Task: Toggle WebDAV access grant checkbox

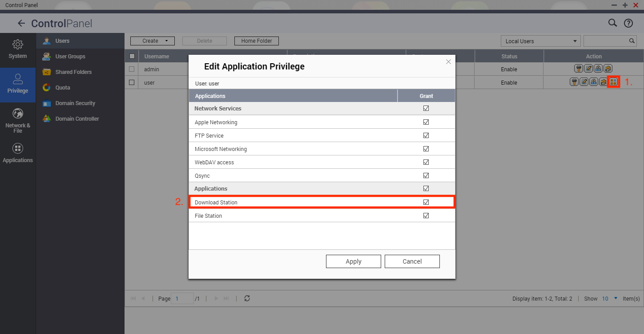Action: pyautogui.click(x=426, y=162)
